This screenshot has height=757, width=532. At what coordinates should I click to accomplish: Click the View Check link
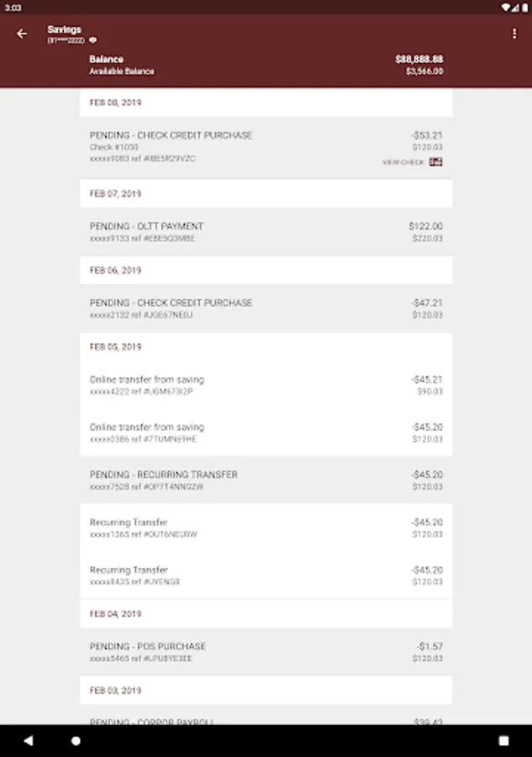click(x=403, y=162)
